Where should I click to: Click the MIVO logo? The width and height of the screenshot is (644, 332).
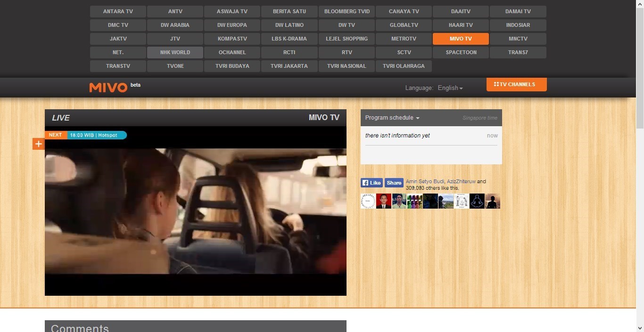click(108, 87)
